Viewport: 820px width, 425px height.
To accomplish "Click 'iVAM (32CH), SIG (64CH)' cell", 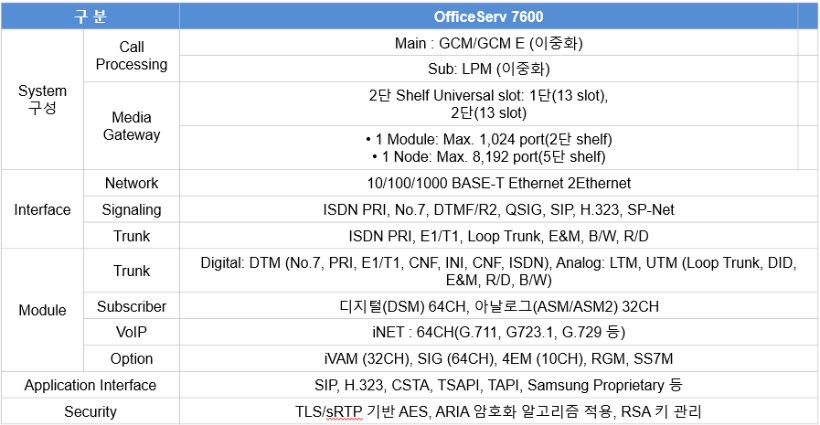I will pyautogui.click(x=499, y=359).
